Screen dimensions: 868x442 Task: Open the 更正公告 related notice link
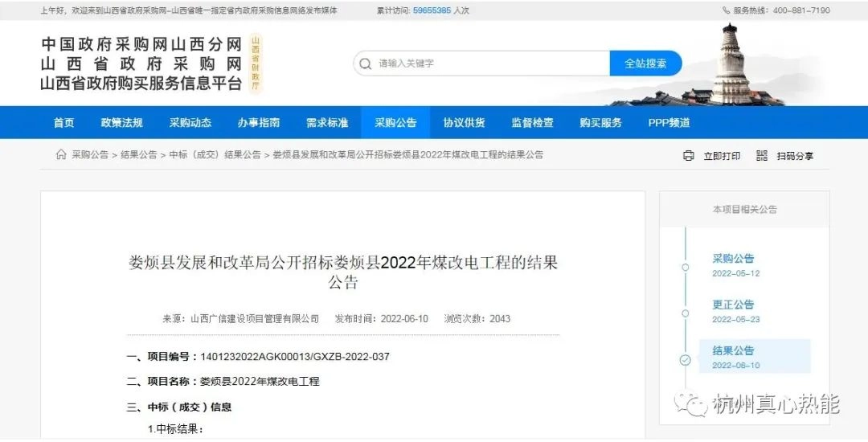point(733,305)
